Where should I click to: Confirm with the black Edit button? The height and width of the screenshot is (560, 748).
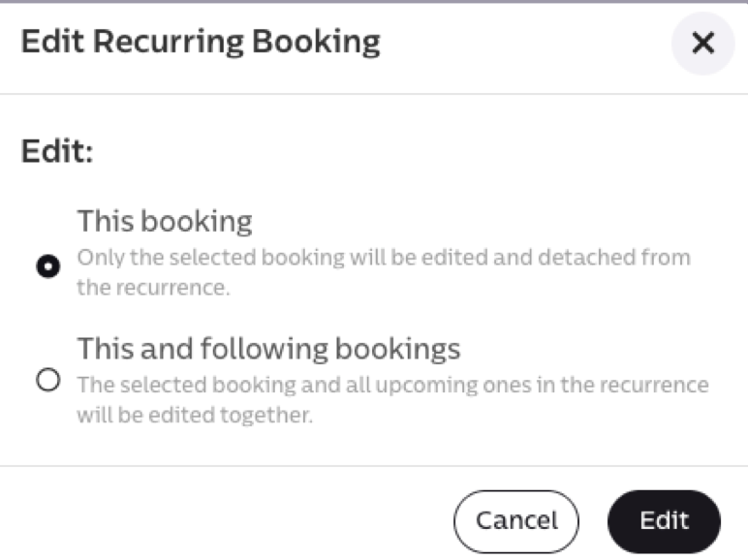pyautogui.click(x=664, y=521)
